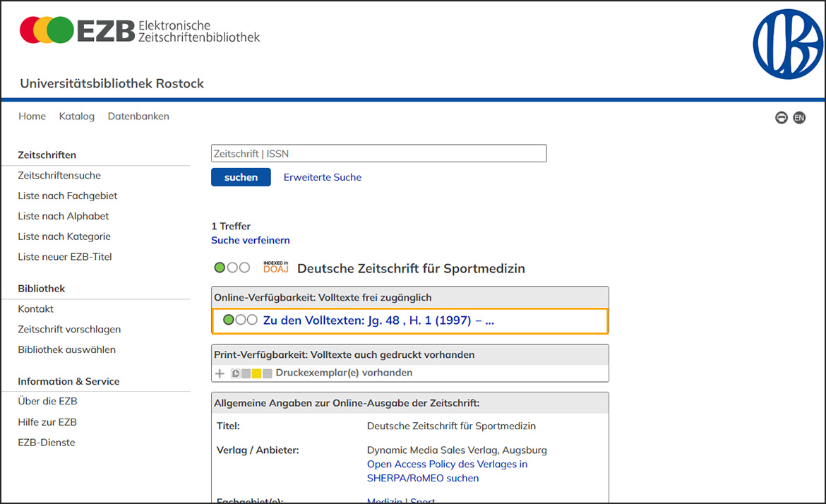Click the Online-Verfügbarkeit header text
This screenshot has width=826, height=504.
click(323, 298)
